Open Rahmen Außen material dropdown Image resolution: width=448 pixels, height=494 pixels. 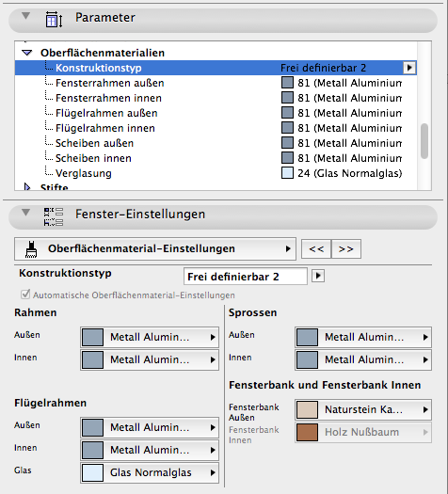point(150,337)
